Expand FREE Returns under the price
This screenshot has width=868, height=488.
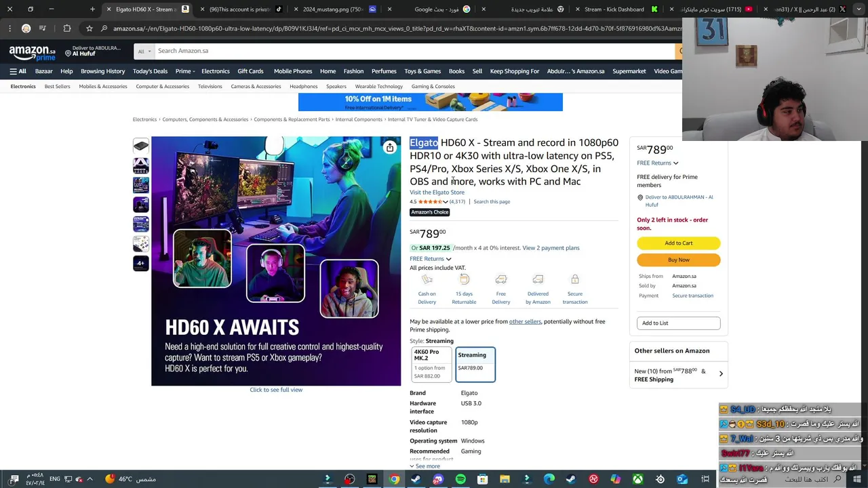click(430, 258)
